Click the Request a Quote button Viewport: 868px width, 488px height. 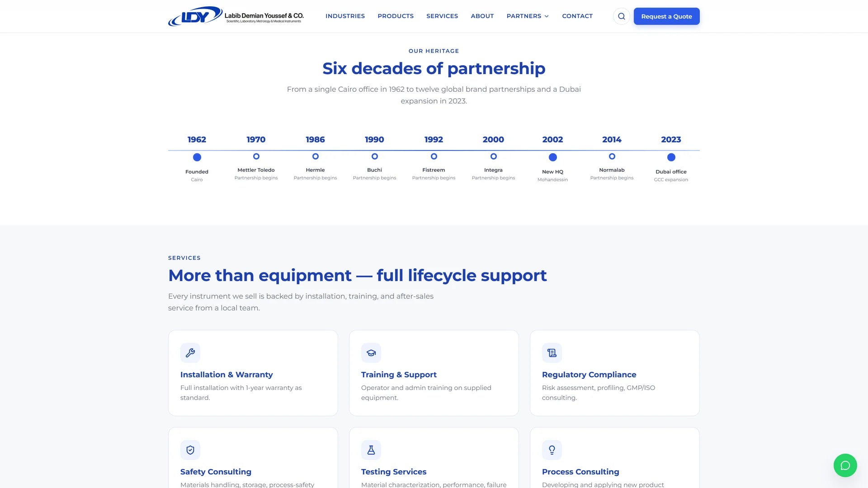pyautogui.click(x=666, y=16)
